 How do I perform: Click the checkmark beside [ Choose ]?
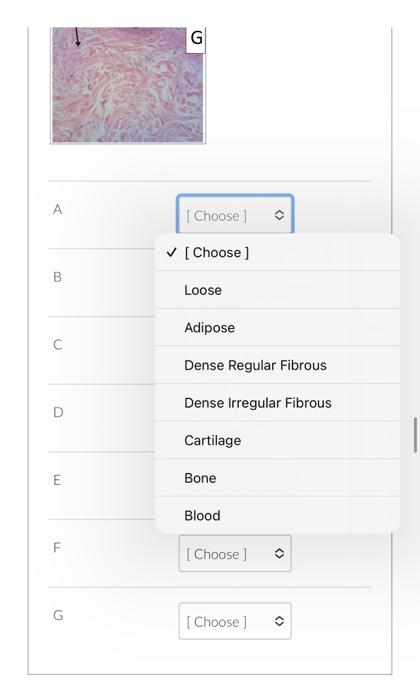pos(172,252)
